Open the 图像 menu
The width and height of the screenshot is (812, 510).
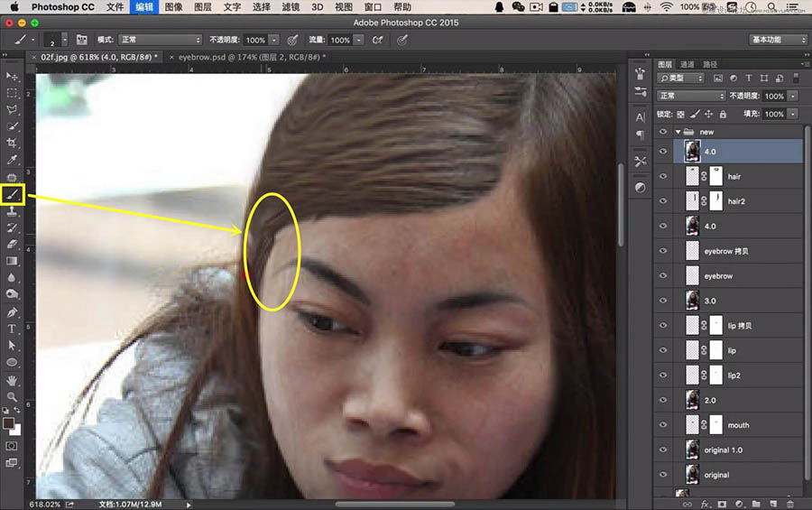173,6
